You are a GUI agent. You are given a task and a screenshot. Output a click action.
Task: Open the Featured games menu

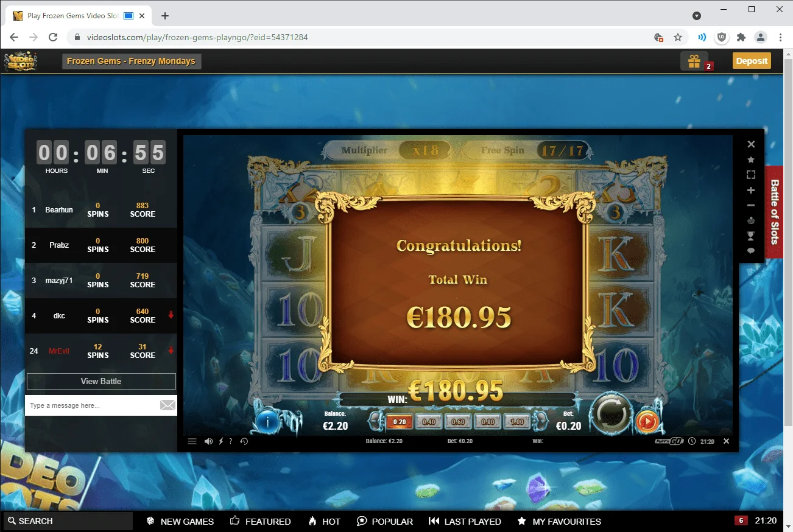[260, 521]
